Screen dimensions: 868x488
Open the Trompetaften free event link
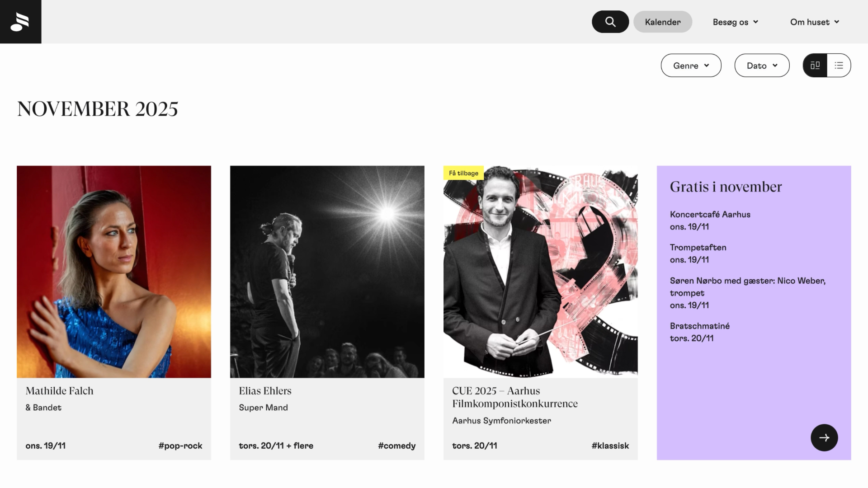point(698,248)
